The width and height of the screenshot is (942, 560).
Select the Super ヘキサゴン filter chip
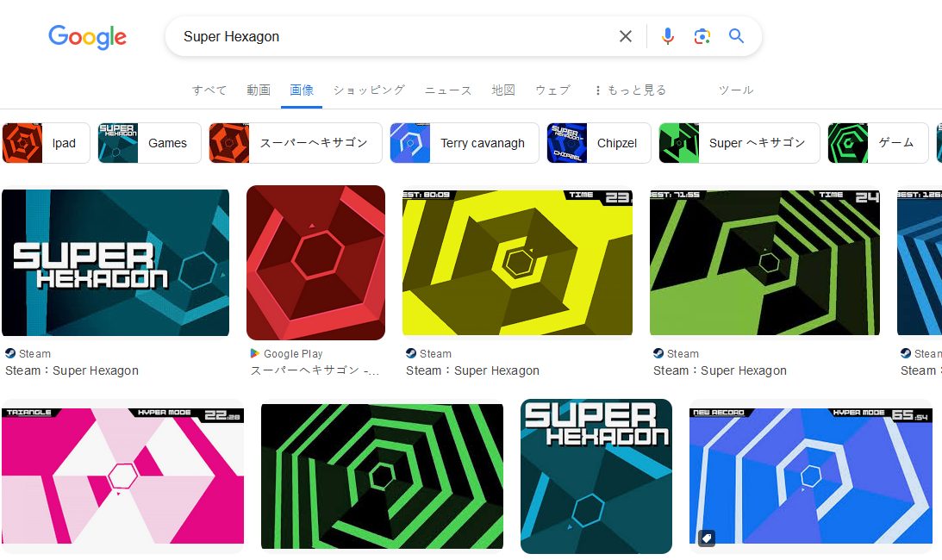click(x=739, y=143)
